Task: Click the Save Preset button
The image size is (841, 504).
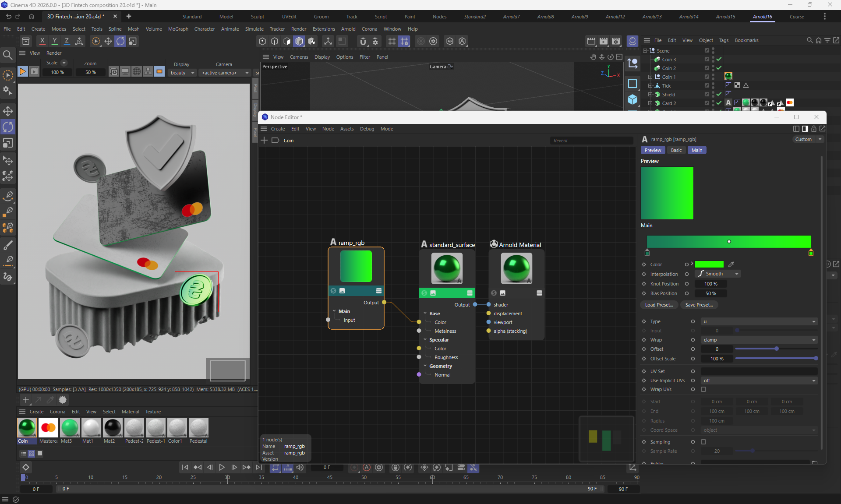Action: (699, 305)
